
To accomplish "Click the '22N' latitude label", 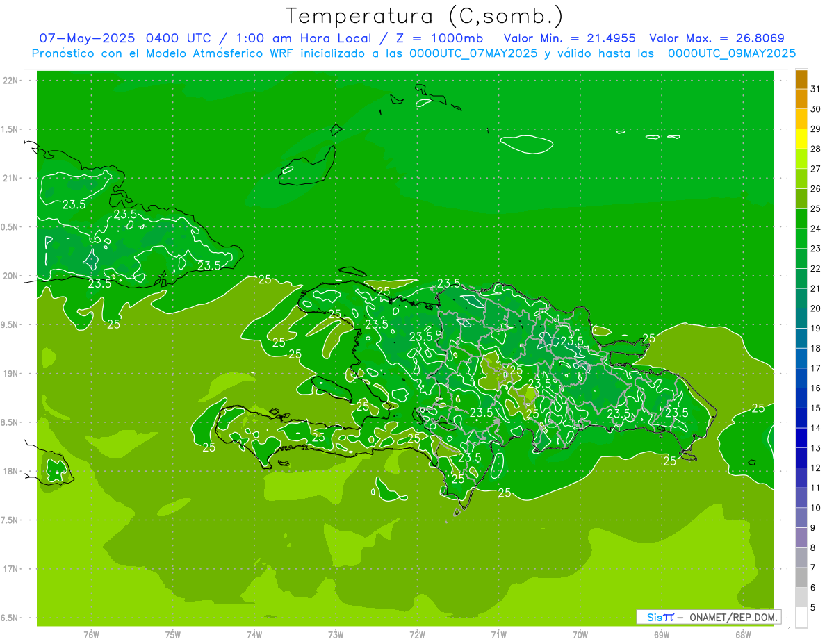I will (x=10, y=81).
